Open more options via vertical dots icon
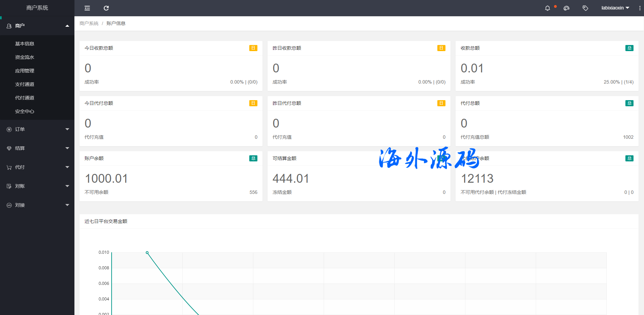Viewport: 644px width, 315px height. [639, 8]
